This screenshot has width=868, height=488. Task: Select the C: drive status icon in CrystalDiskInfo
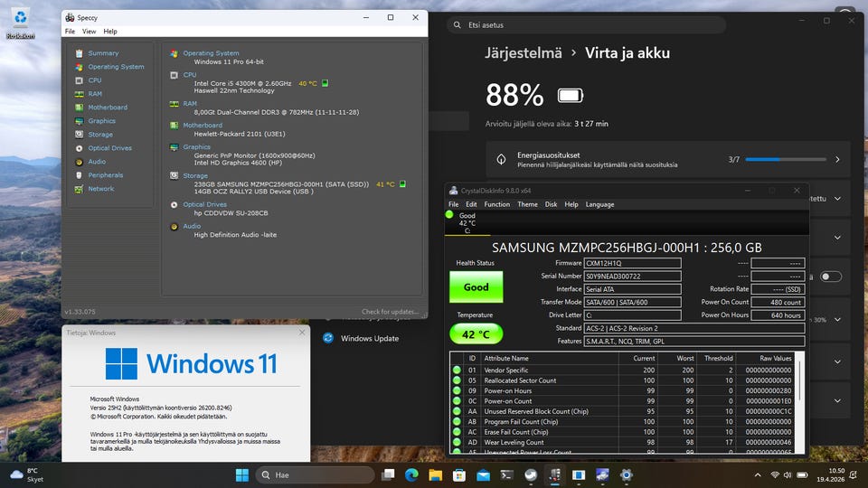click(x=449, y=215)
